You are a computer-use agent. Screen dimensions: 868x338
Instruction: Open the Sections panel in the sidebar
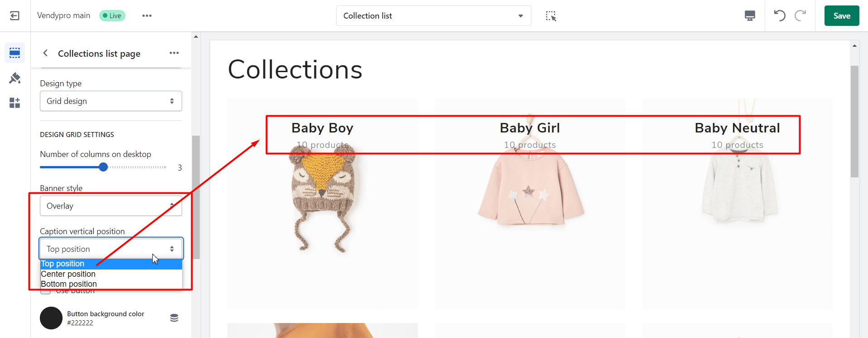(14, 53)
